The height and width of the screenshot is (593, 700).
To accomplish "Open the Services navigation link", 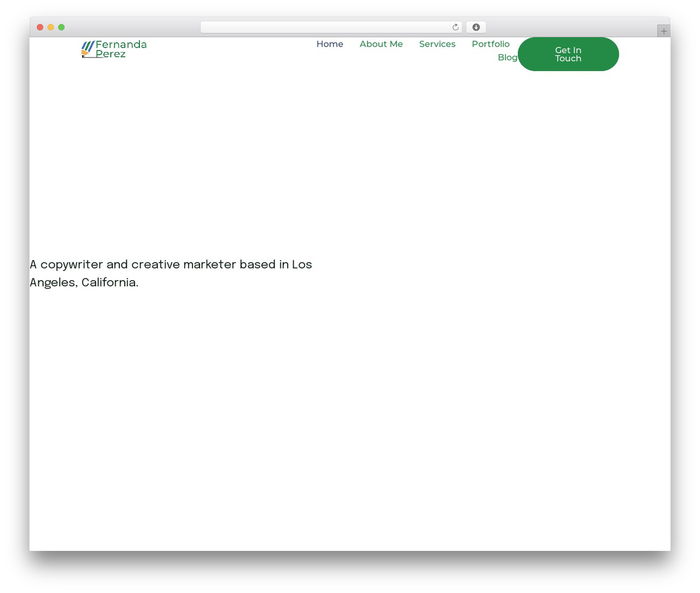I will tap(437, 44).
